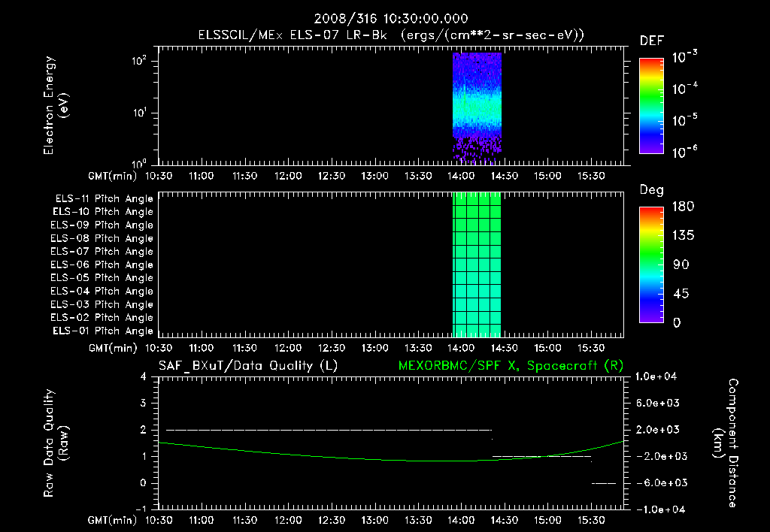Click the 6.0e+03 right axis value
The width and height of the screenshot is (770, 532).
click(659, 404)
